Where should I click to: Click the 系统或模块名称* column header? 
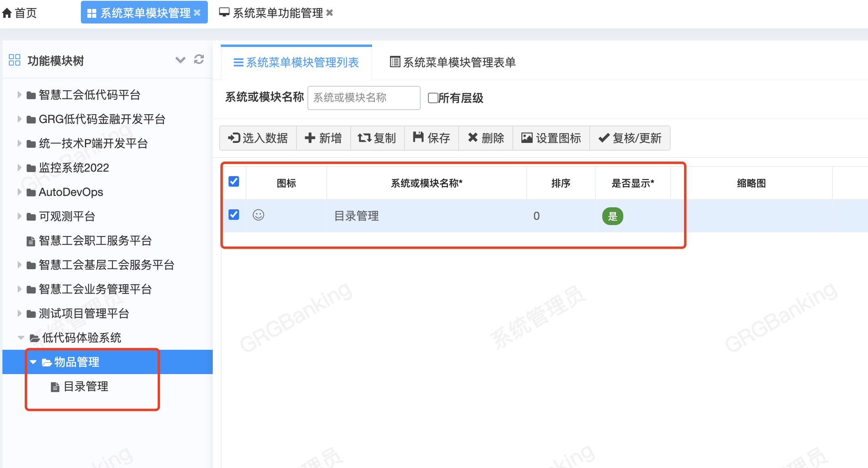(427, 183)
